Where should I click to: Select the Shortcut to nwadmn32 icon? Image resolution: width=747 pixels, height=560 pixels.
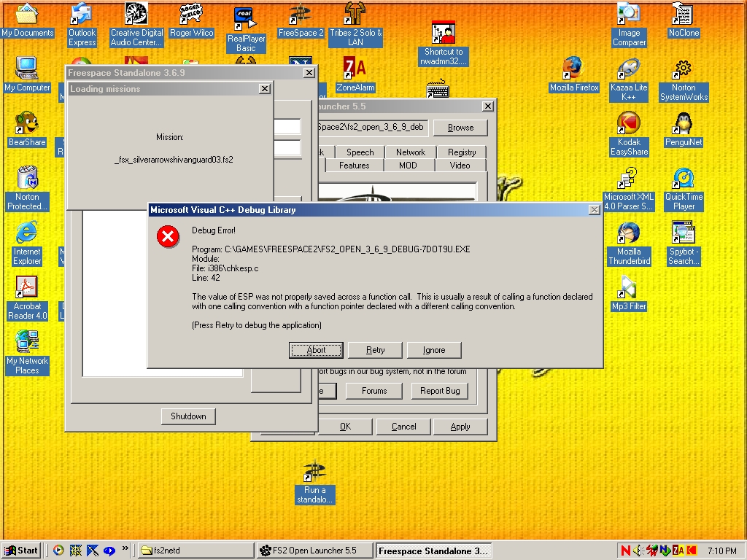(x=444, y=44)
